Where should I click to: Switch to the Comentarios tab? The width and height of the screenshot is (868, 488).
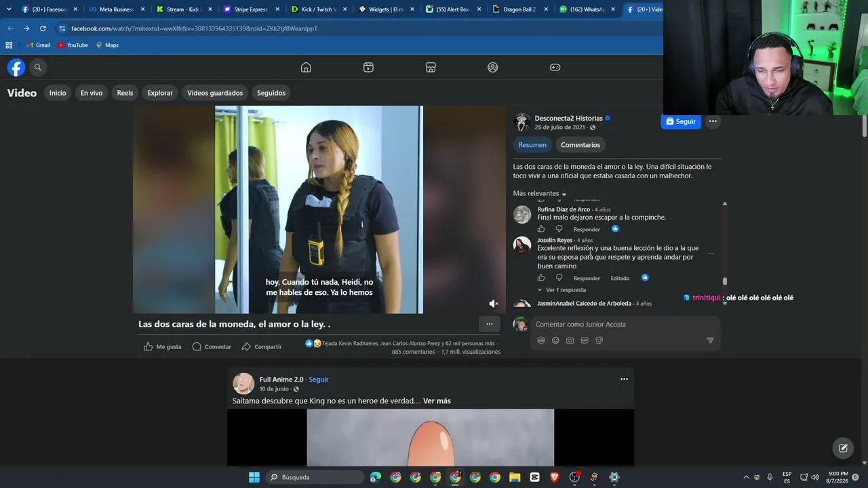coord(580,145)
